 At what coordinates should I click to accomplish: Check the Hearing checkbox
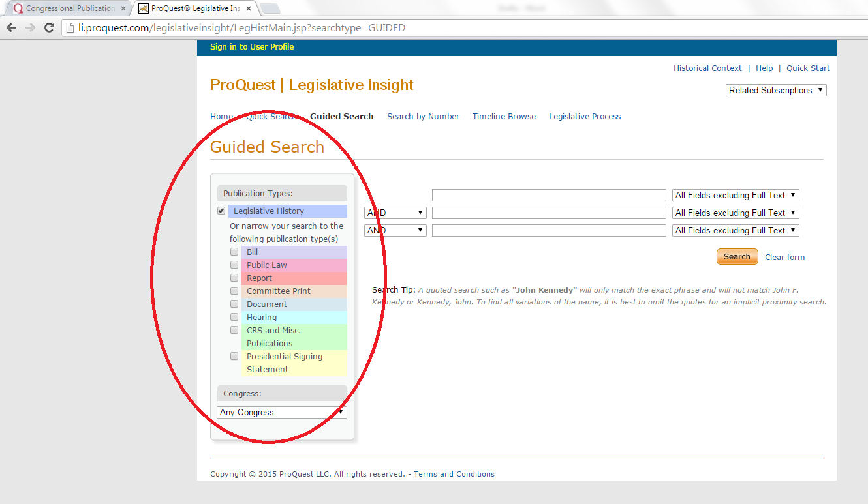pyautogui.click(x=234, y=317)
